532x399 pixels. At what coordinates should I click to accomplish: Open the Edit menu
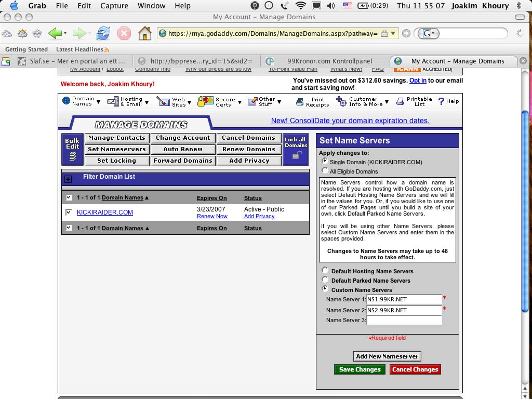(84, 6)
